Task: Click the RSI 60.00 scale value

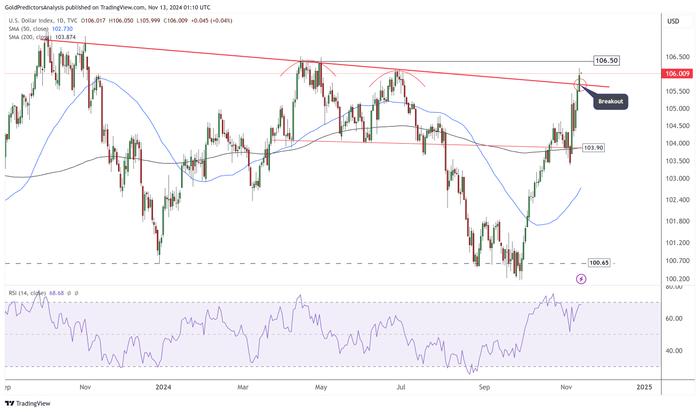Action: pos(674,319)
